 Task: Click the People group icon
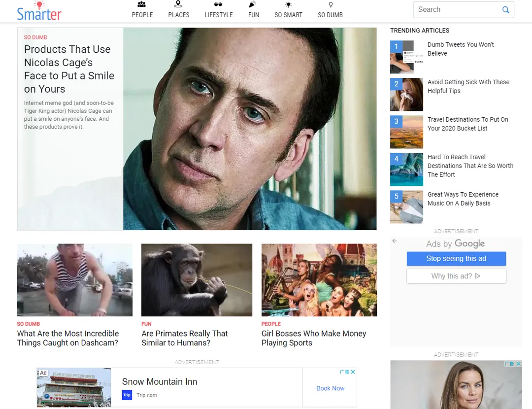point(142,4)
